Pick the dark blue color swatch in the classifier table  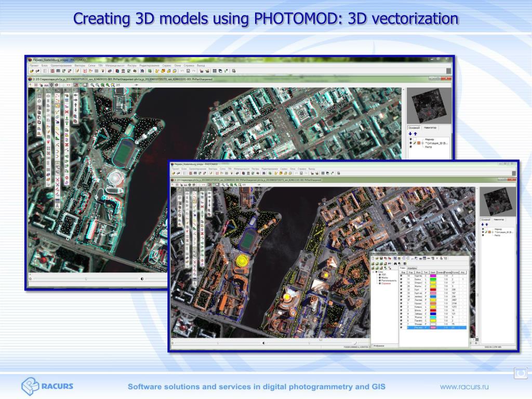[x=433, y=314]
